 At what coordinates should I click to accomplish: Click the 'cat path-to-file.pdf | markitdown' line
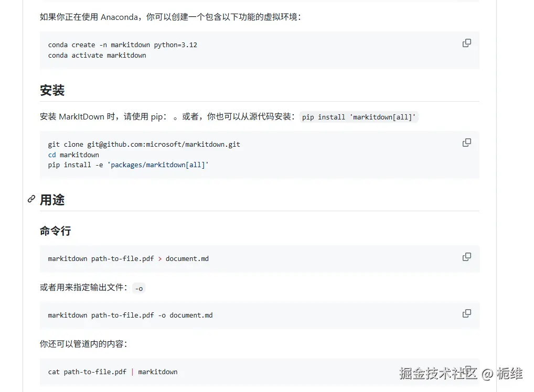pyautogui.click(x=113, y=372)
